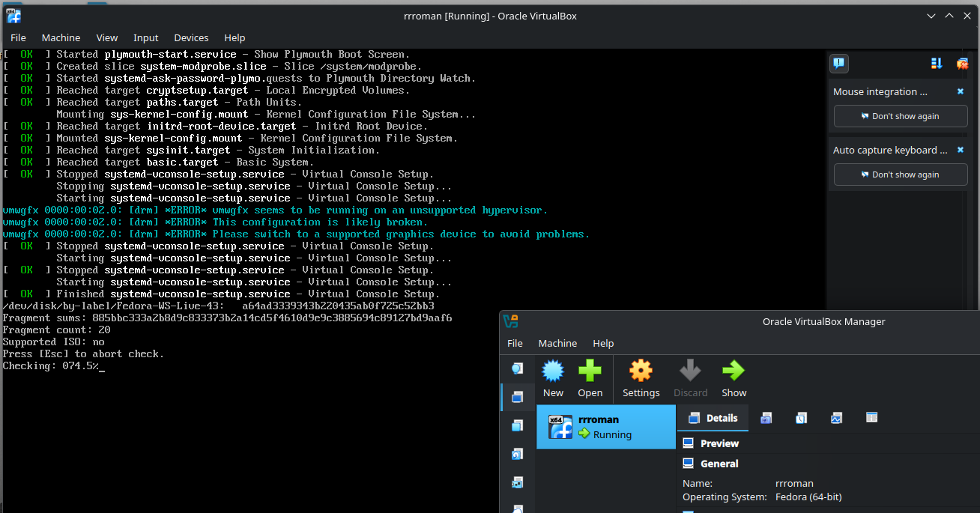Click the green plus Open icon

coord(590,378)
